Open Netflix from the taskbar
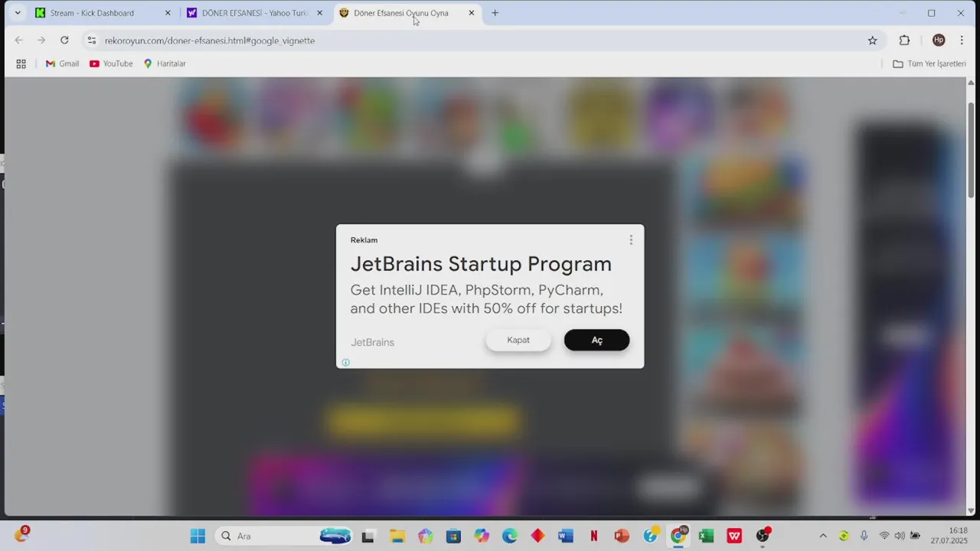980x551 pixels. click(x=593, y=536)
